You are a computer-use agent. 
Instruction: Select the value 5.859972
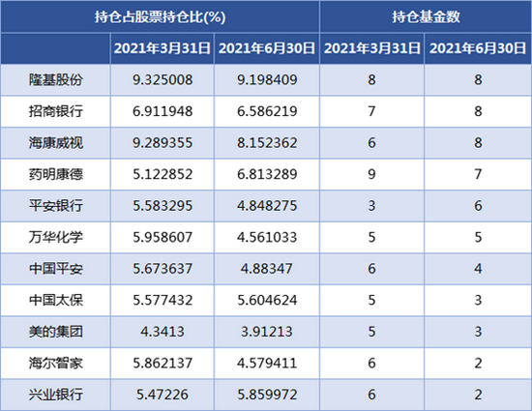click(x=267, y=395)
